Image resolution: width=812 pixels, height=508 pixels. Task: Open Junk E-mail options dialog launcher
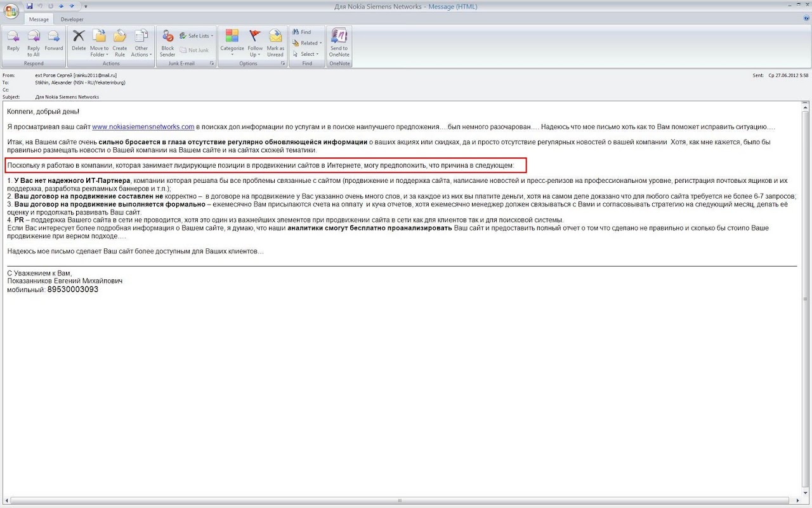pyautogui.click(x=212, y=63)
